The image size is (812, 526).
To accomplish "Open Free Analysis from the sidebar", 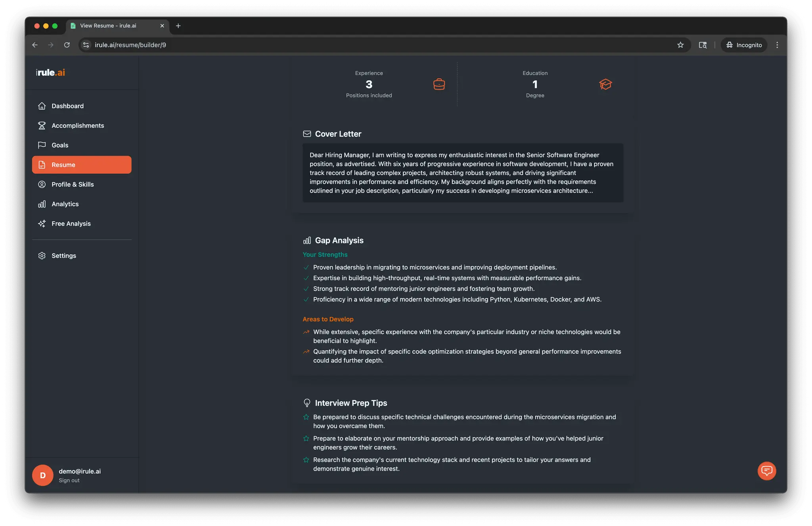I will coord(82,224).
